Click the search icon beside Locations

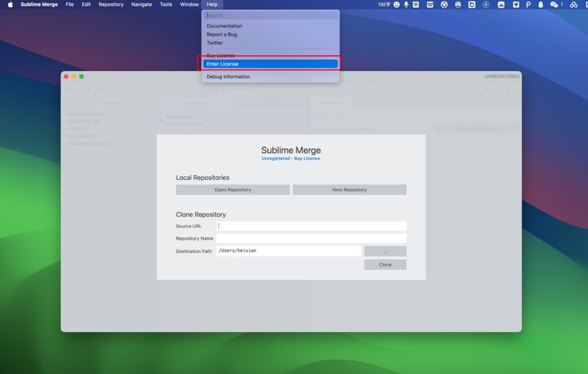pyautogui.click(x=149, y=103)
